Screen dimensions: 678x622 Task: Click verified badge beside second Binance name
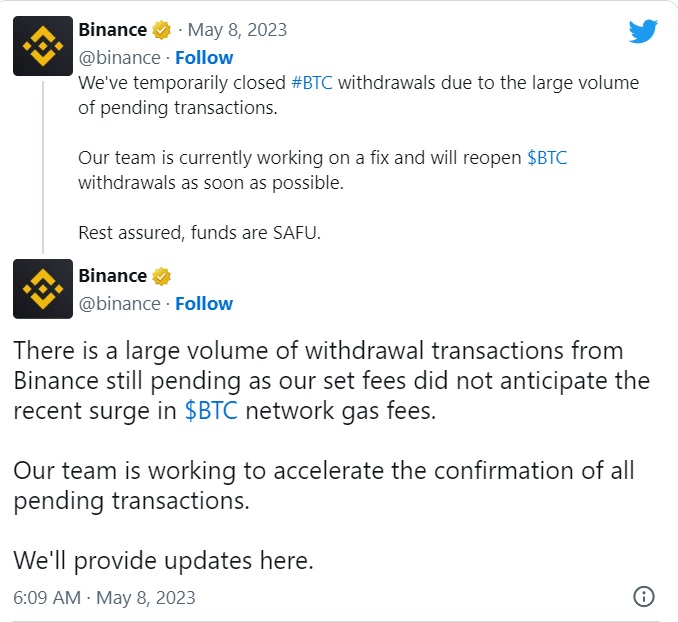coord(162,276)
